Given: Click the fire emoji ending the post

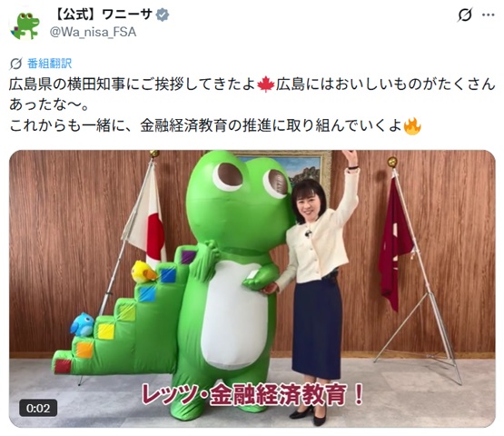Looking at the screenshot, I should 412,126.
